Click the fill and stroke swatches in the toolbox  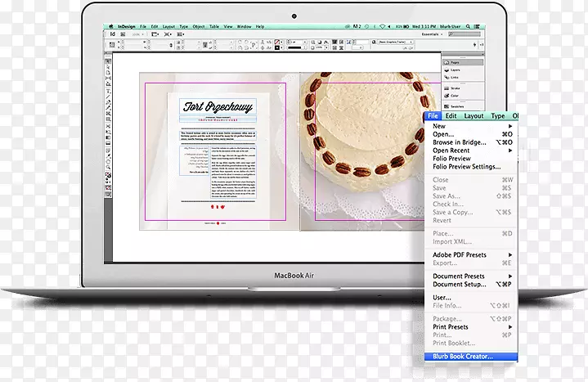click(108, 175)
